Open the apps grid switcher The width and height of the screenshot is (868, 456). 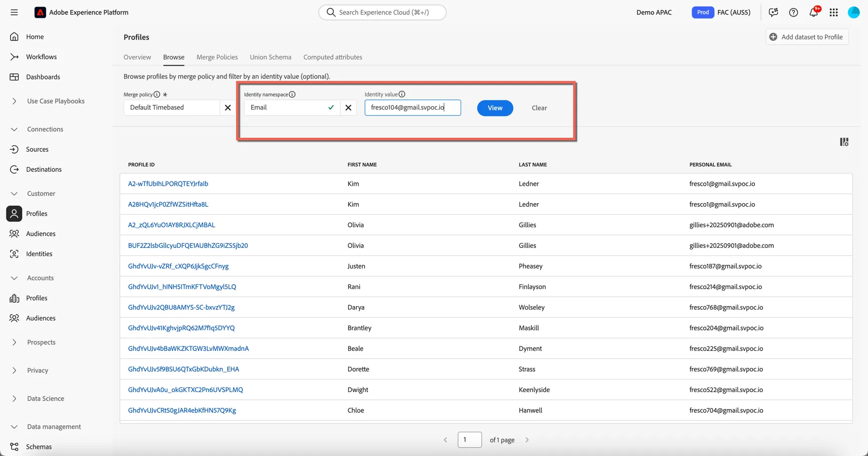coord(834,12)
